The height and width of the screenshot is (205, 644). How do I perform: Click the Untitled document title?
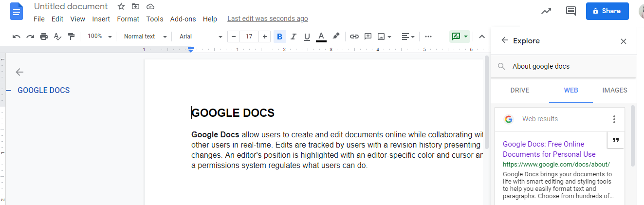tap(71, 7)
